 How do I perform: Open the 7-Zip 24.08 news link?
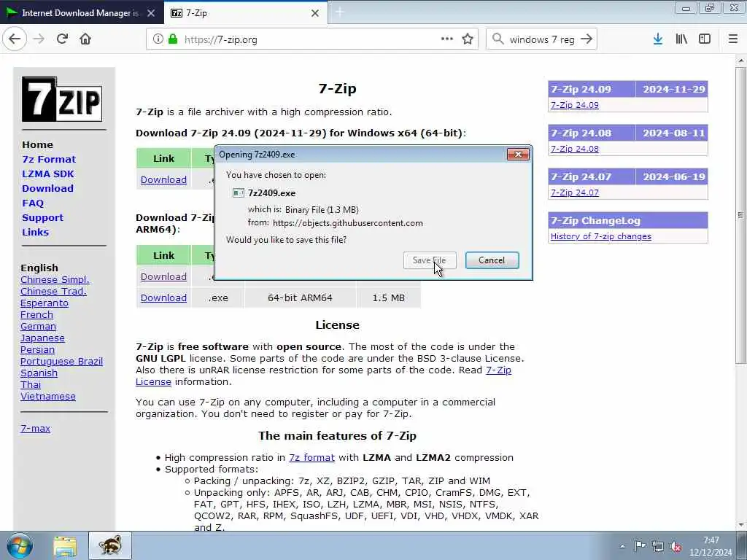coord(575,149)
